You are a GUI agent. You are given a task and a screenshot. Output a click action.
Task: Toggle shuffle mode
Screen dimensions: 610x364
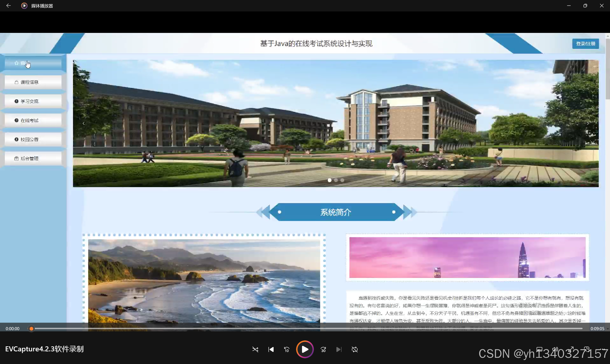[x=255, y=349]
